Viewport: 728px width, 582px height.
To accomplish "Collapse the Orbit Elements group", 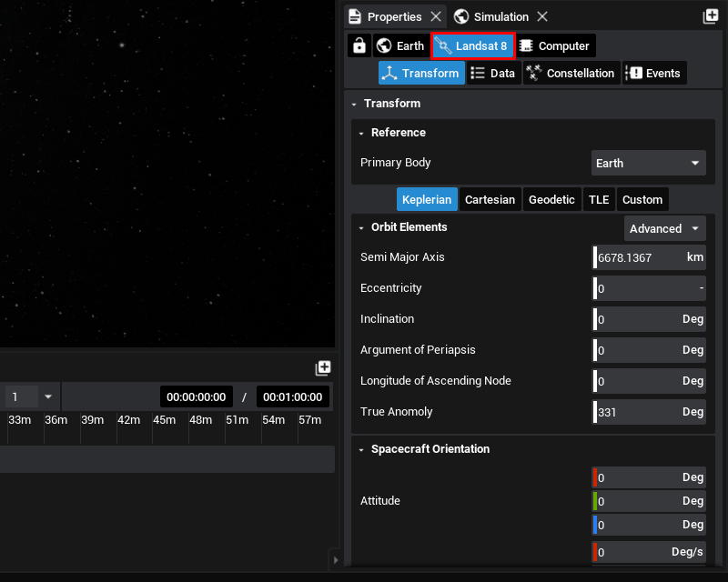I will 361,228.
